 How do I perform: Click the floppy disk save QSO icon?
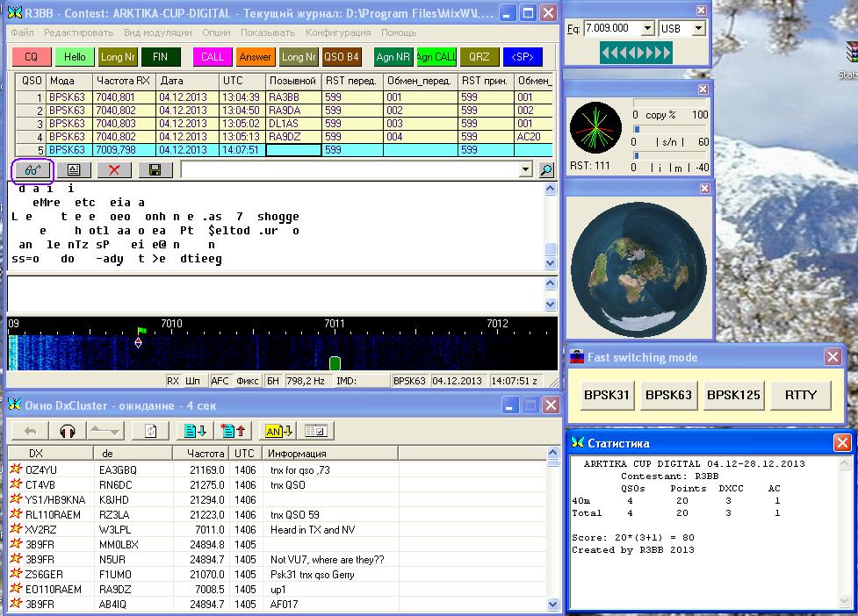155,169
